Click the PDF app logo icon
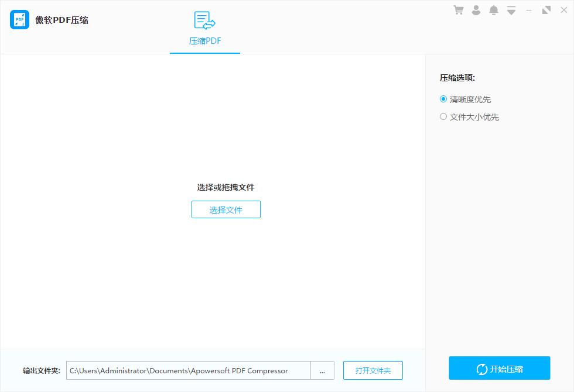The image size is (574, 392). pyautogui.click(x=19, y=19)
